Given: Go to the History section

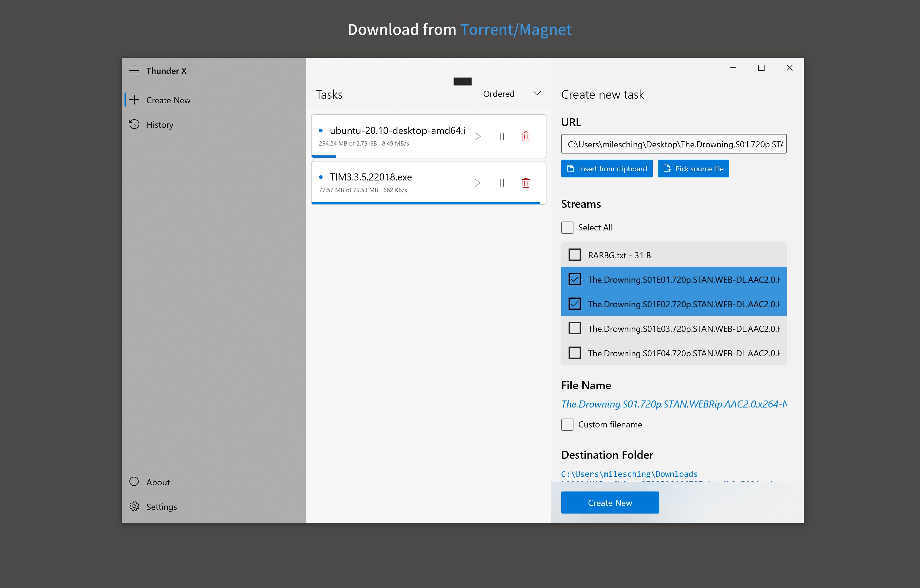Looking at the screenshot, I should pos(160,125).
